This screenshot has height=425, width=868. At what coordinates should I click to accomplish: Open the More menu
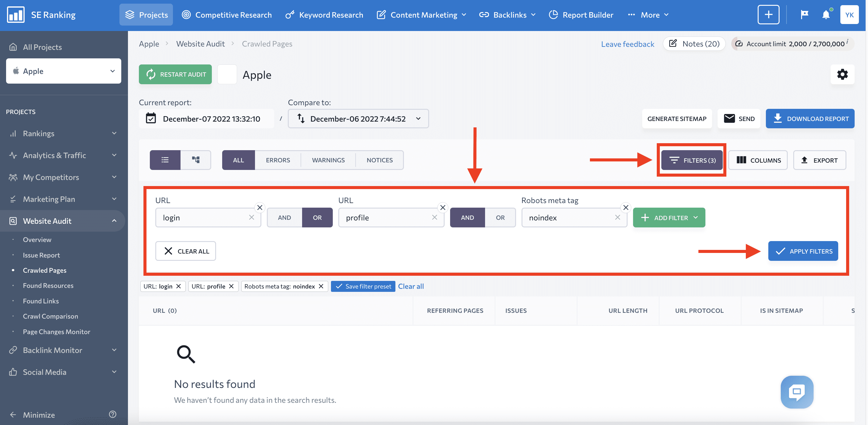[x=648, y=15]
